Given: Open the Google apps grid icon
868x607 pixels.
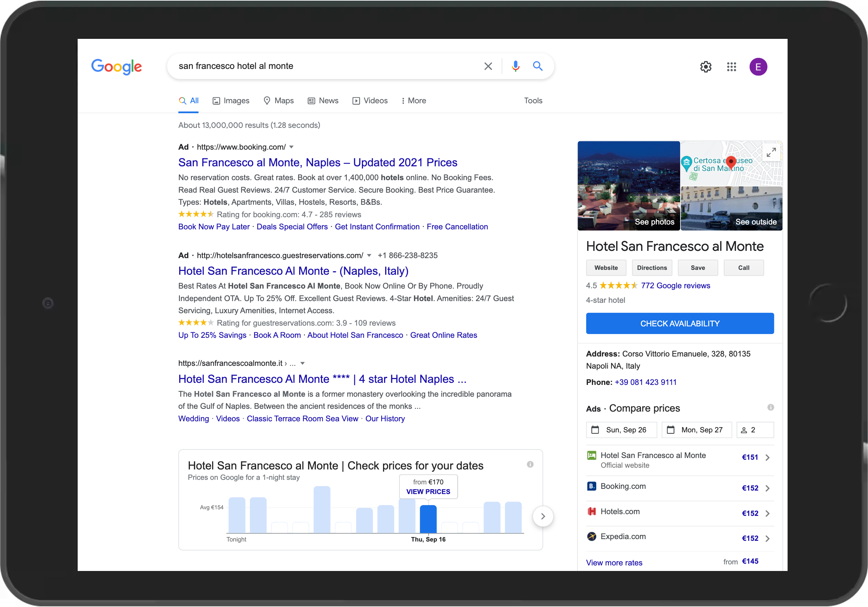Looking at the screenshot, I should tap(731, 67).
